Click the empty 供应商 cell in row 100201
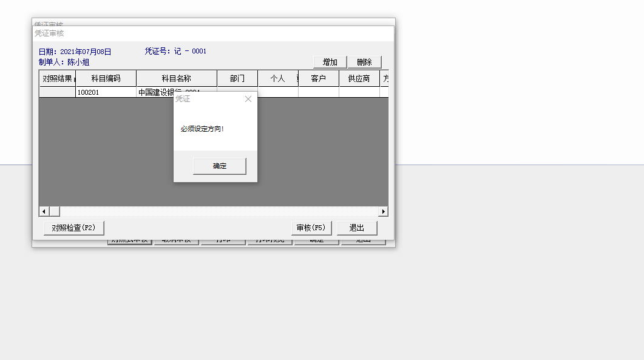 (x=359, y=92)
